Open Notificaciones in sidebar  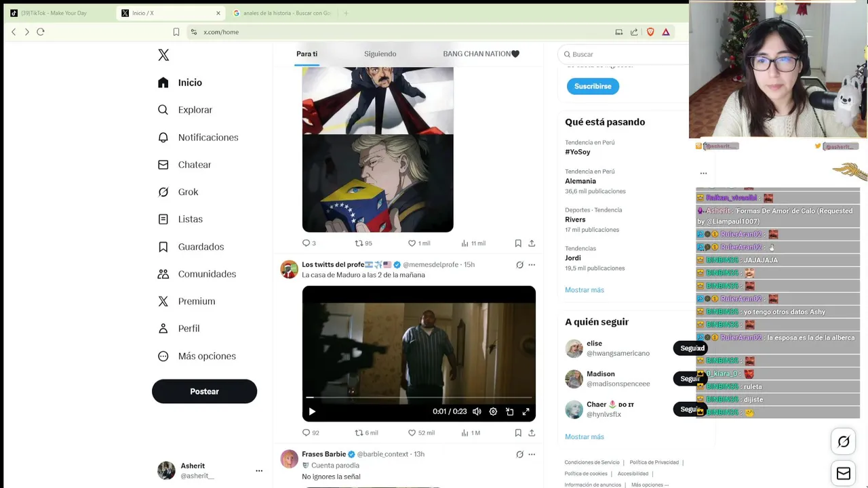198,138
